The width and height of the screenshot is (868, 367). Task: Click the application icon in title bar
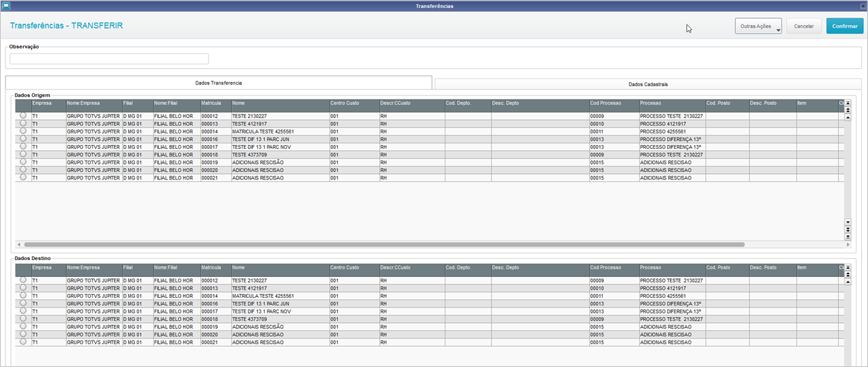5,5
